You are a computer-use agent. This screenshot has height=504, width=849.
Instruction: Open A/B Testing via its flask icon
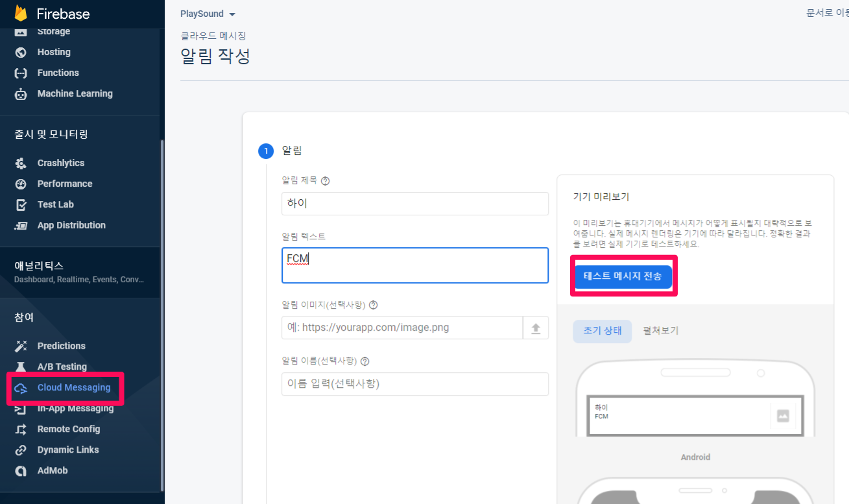21,366
